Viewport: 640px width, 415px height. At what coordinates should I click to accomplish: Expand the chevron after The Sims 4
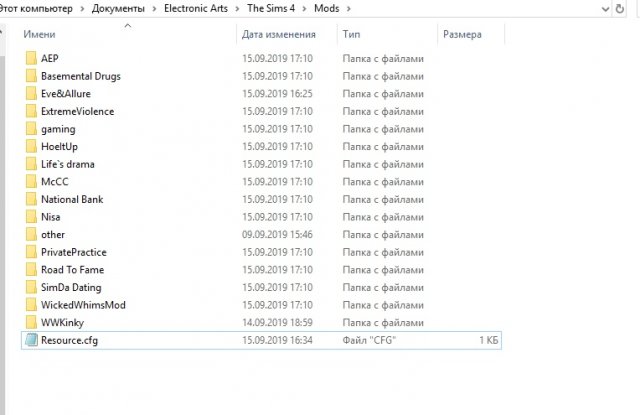304,9
